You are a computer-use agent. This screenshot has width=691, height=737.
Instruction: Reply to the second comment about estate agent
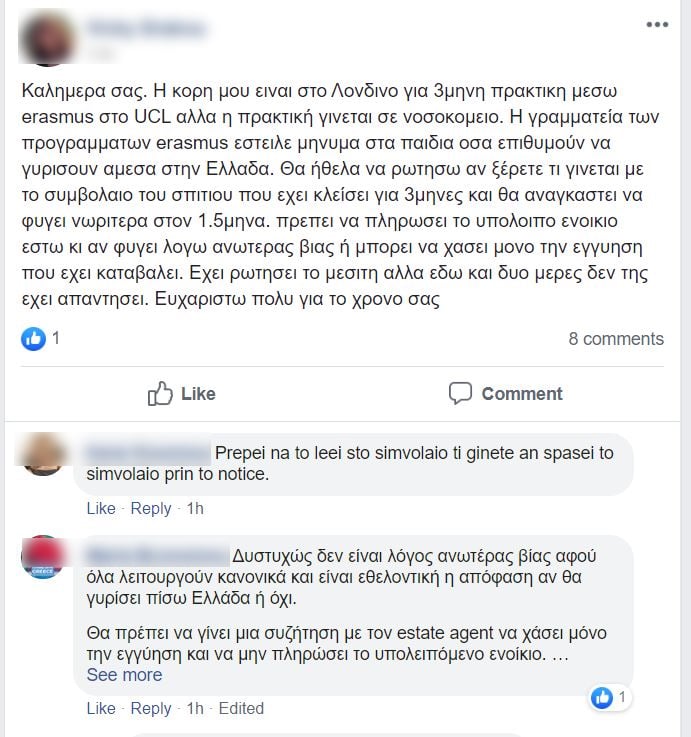(151, 708)
